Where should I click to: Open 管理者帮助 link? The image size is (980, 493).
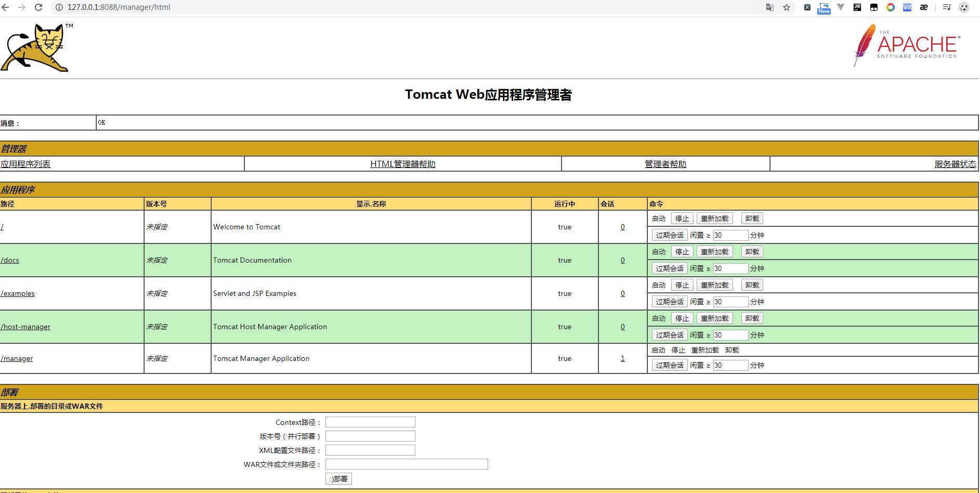point(665,164)
